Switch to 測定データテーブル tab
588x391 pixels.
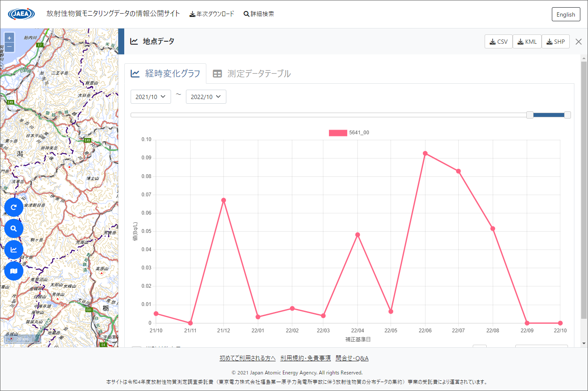(x=252, y=74)
